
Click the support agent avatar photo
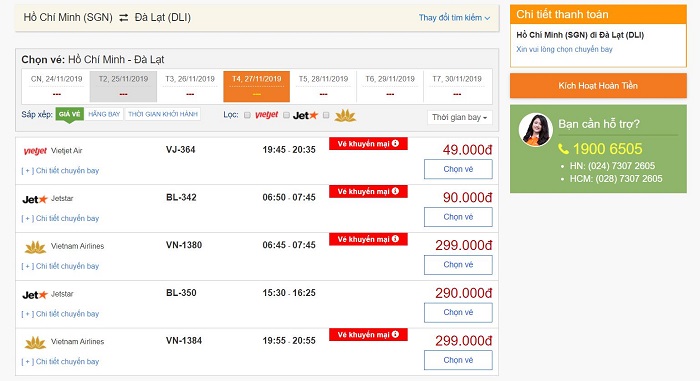click(x=536, y=130)
